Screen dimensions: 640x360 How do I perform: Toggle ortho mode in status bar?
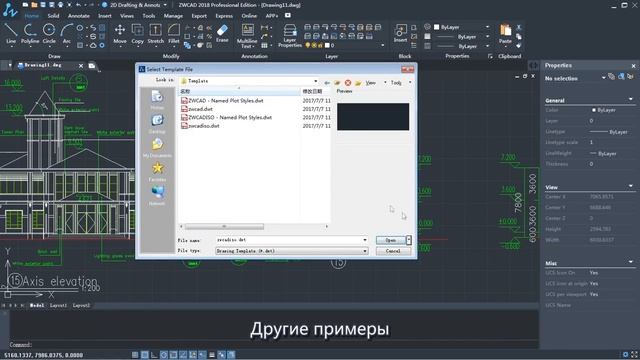tap(154, 355)
